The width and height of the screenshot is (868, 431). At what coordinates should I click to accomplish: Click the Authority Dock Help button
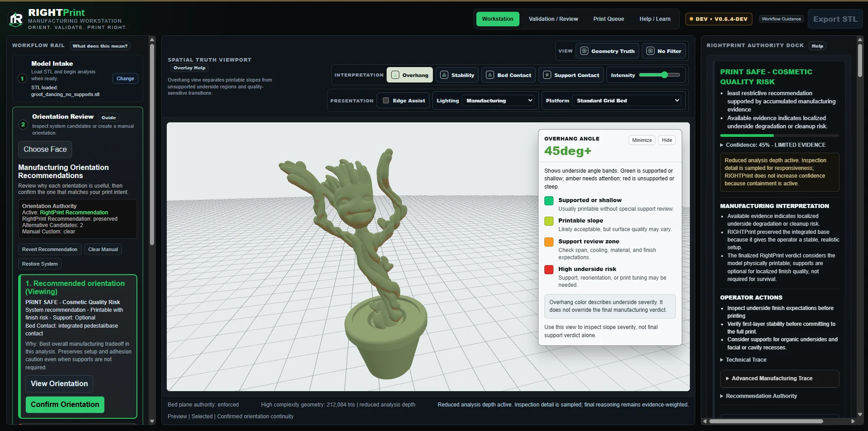[817, 46]
